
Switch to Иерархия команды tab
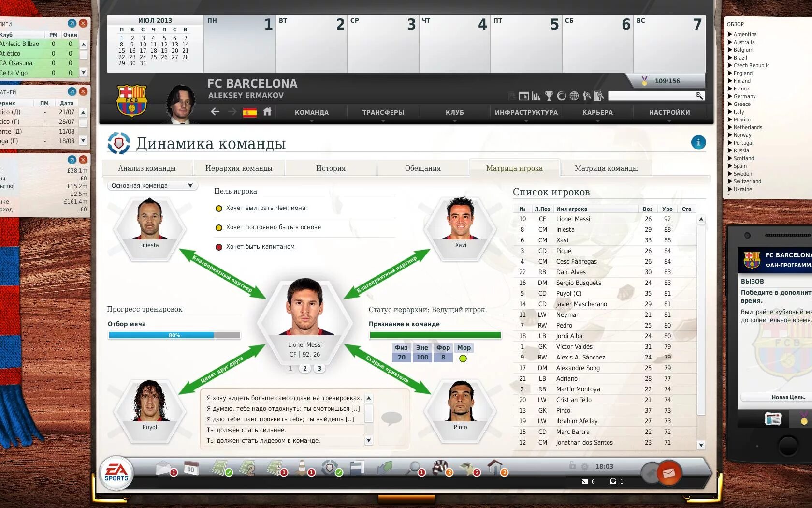(x=239, y=168)
